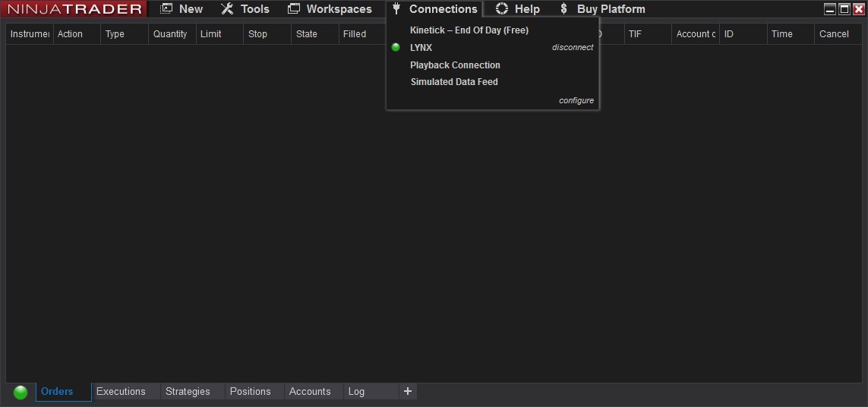
Task: Sort by Quantity column header
Action: [172, 33]
